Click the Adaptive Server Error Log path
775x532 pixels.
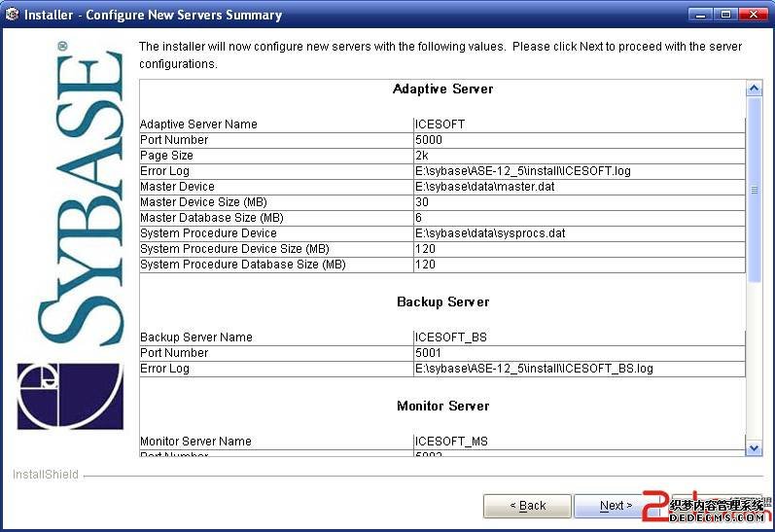pos(522,171)
